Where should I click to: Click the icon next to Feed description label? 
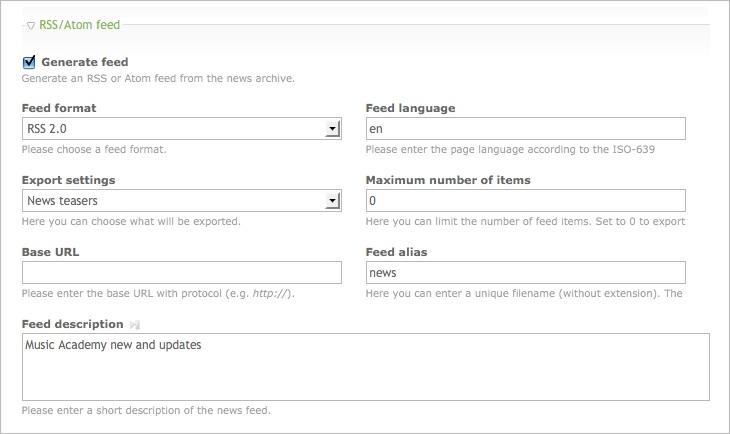pos(135,325)
